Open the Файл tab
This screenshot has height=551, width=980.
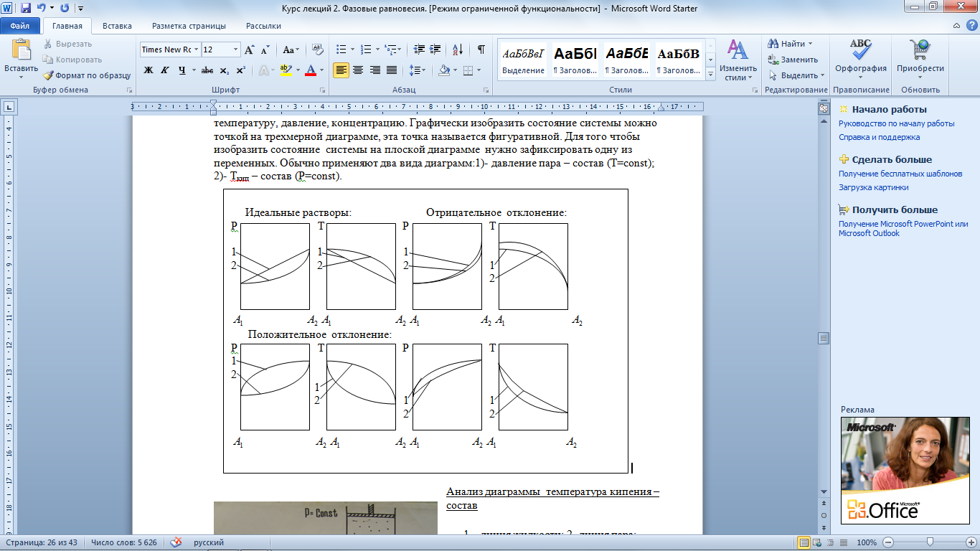click(19, 26)
